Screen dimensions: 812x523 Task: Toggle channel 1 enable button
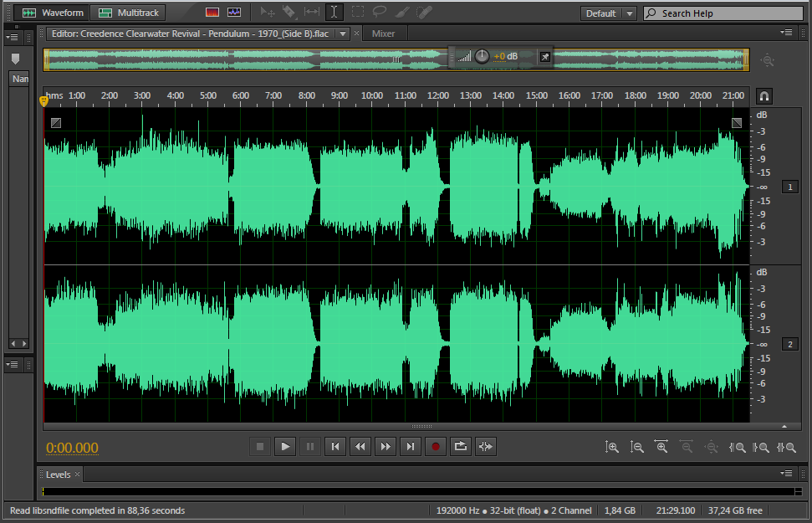click(x=789, y=187)
